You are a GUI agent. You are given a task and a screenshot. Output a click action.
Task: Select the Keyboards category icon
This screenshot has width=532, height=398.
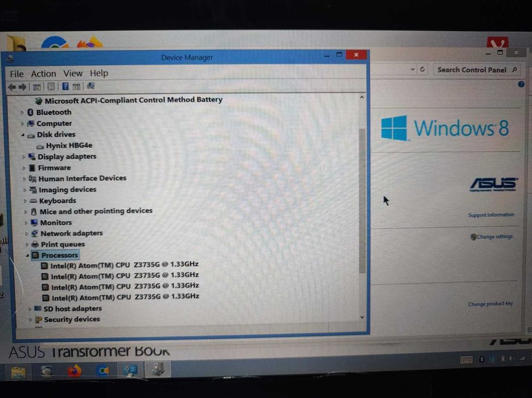34,201
